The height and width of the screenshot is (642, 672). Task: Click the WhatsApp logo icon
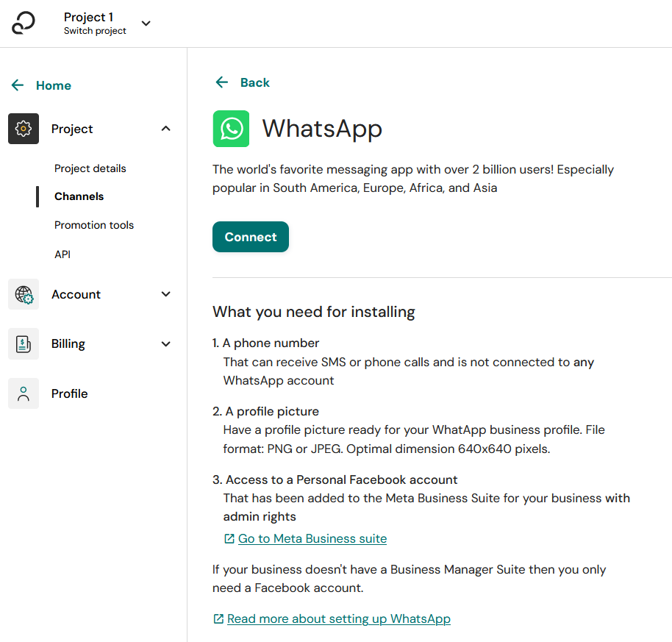(x=231, y=129)
